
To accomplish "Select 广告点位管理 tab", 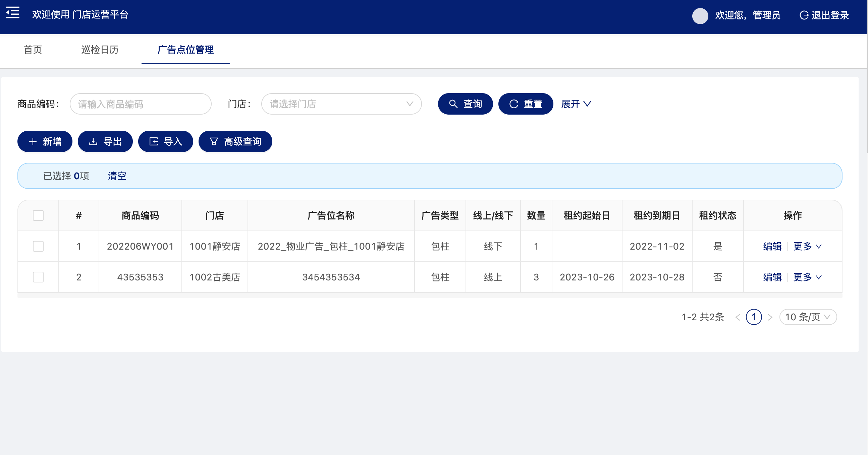I will tap(186, 50).
